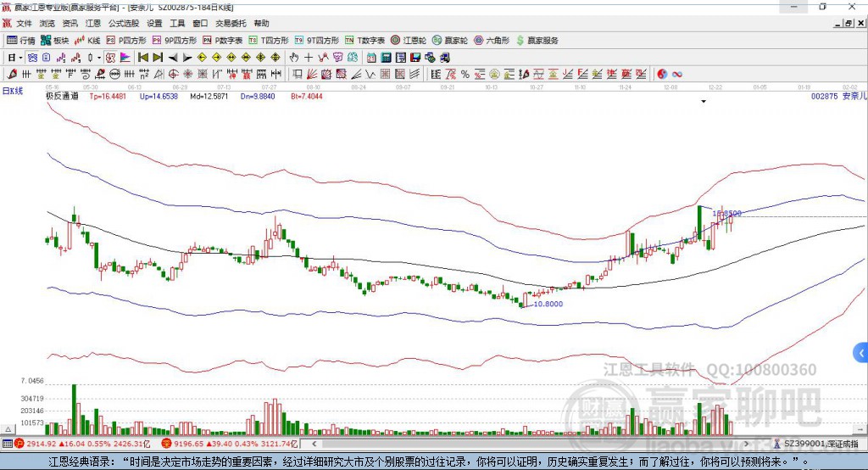Expand the blue side panel chevron
Viewport: 868px width, 470px height.
860,353
